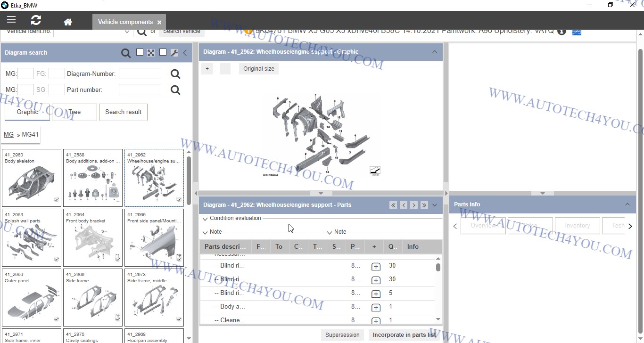Toggle first checkbox in Diagram search header
The width and height of the screenshot is (644, 343).
pos(140,52)
